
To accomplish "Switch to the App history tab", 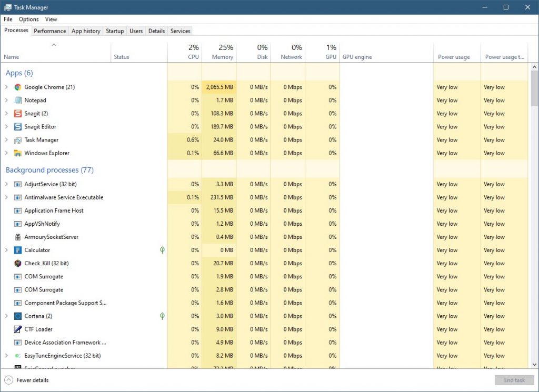I will click(86, 31).
